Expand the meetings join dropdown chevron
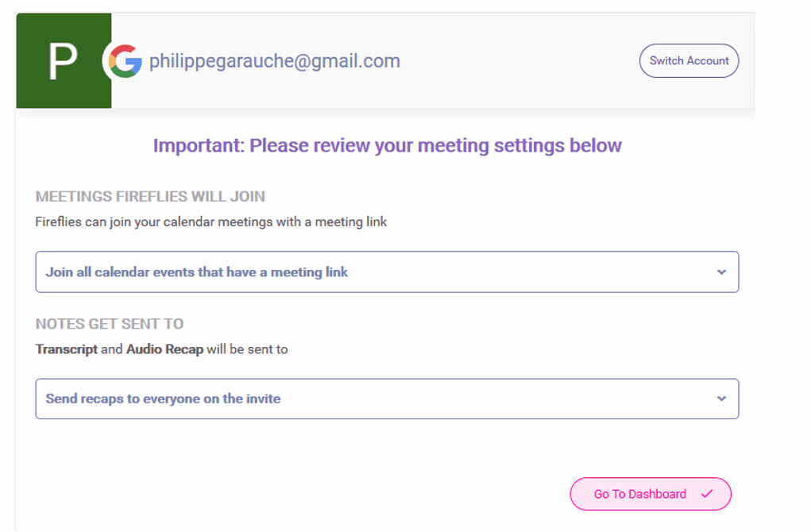This screenshot has height=532, width=811. 721,272
